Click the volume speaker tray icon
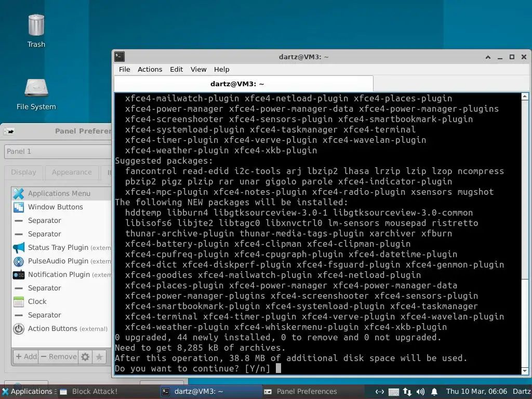Screen dimensions: 532x399 coord(420,392)
